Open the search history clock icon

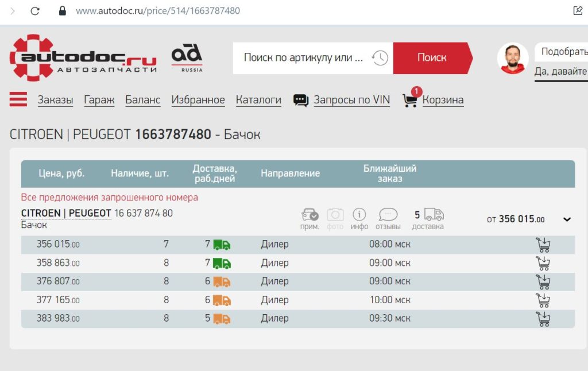point(380,58)
